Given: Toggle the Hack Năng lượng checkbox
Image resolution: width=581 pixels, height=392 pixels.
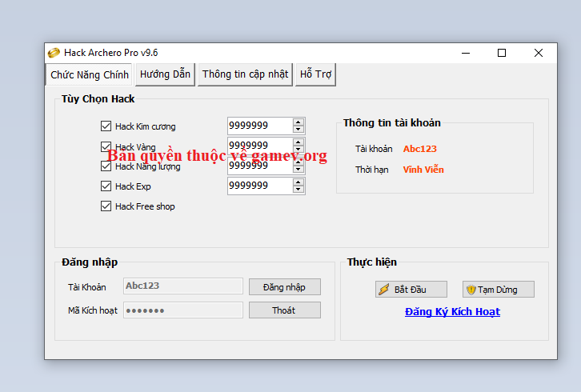Looking at the screenshot, I should coord(106,166).
